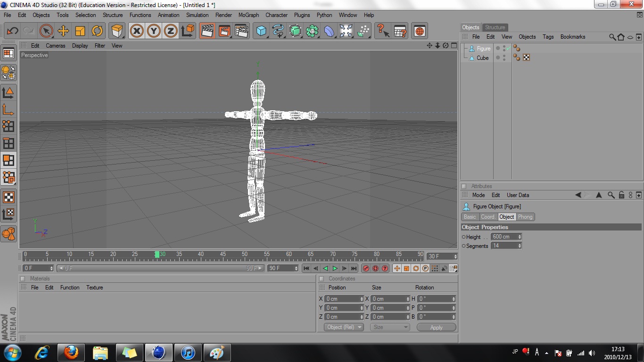Viewport: 644px width, 362px height.
Task: Open the NURBS generators icon
Action: (295, 31)
